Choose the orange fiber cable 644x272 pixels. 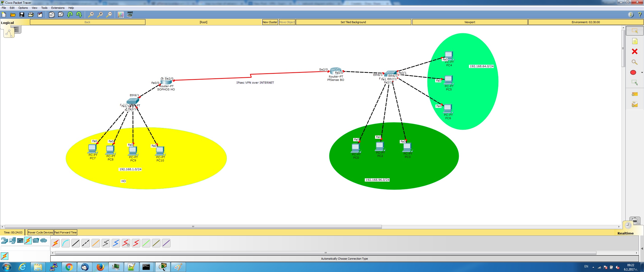(96, 243)
